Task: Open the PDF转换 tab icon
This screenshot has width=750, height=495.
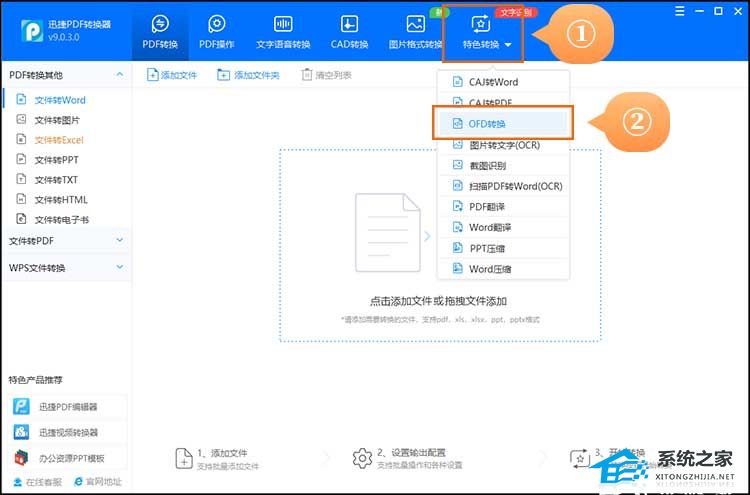Action: 160,24
